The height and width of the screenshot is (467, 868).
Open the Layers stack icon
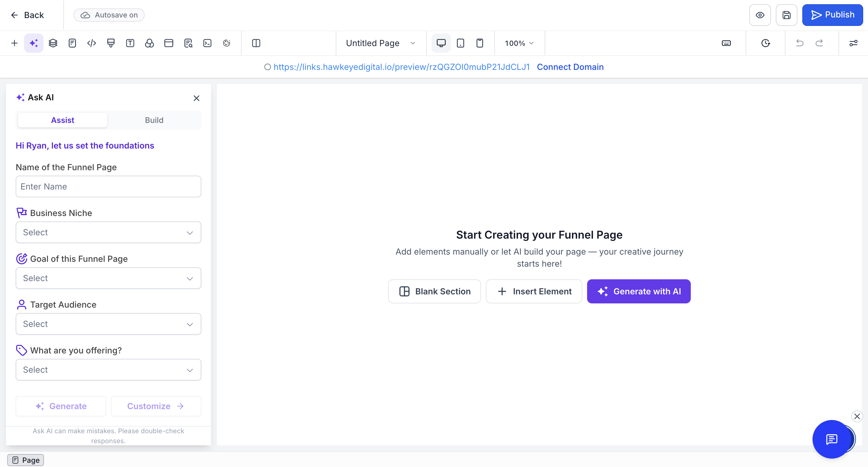point(53,43)
